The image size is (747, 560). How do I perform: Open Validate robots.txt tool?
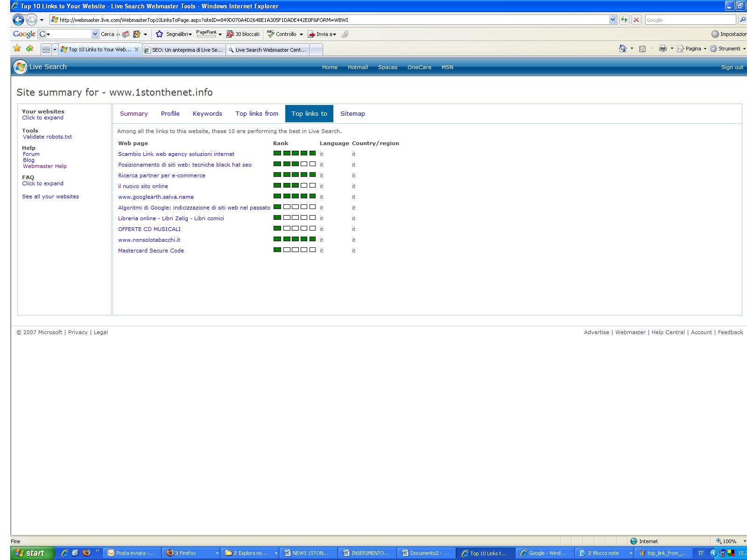point(48,137)
